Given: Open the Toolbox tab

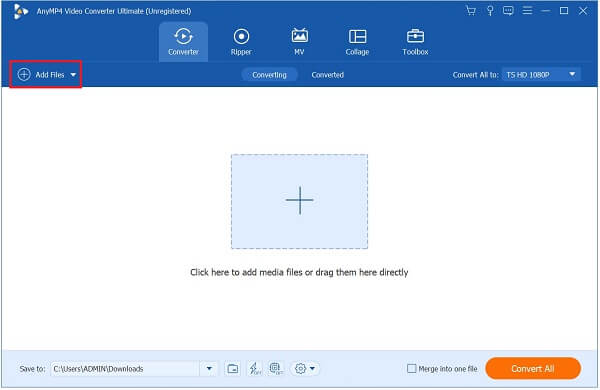Looking at the screenshot, I should [x=415, y=41].
